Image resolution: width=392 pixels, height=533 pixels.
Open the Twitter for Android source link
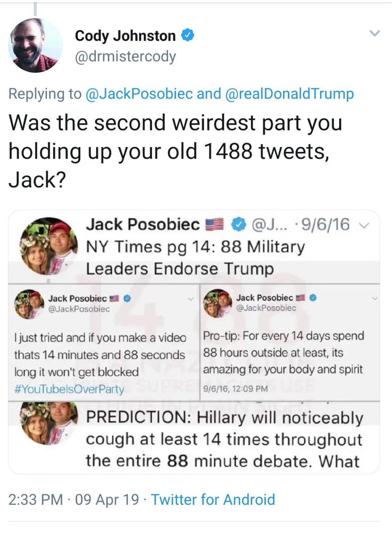pos(213,499)
